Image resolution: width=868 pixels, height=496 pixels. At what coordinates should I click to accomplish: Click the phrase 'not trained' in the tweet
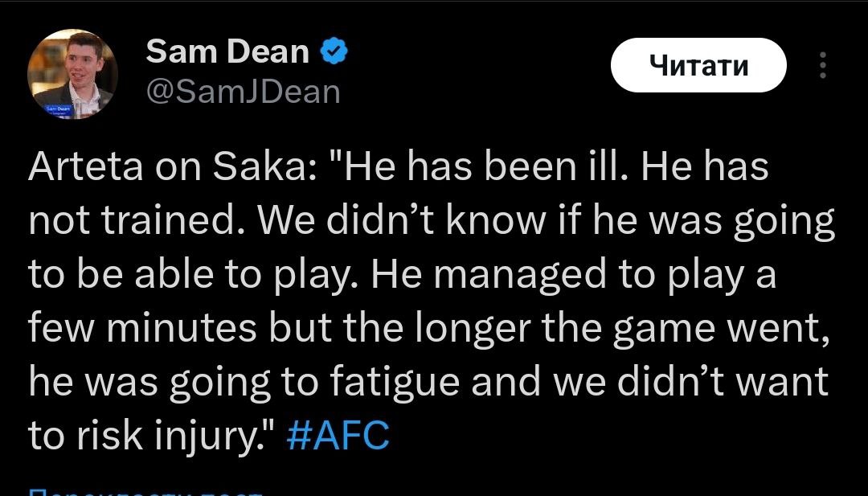click(x=133, y=222)
